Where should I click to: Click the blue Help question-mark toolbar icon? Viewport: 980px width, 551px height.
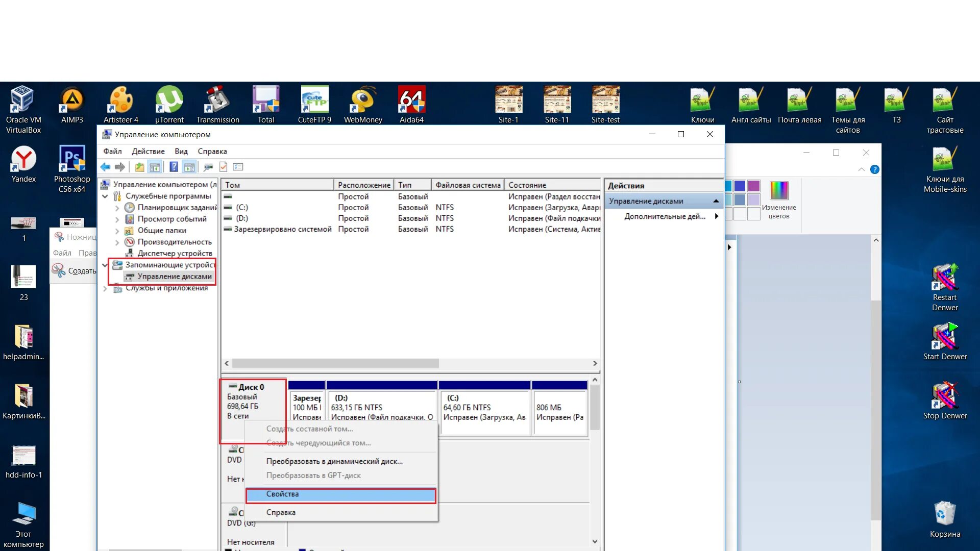pos(174,167)
